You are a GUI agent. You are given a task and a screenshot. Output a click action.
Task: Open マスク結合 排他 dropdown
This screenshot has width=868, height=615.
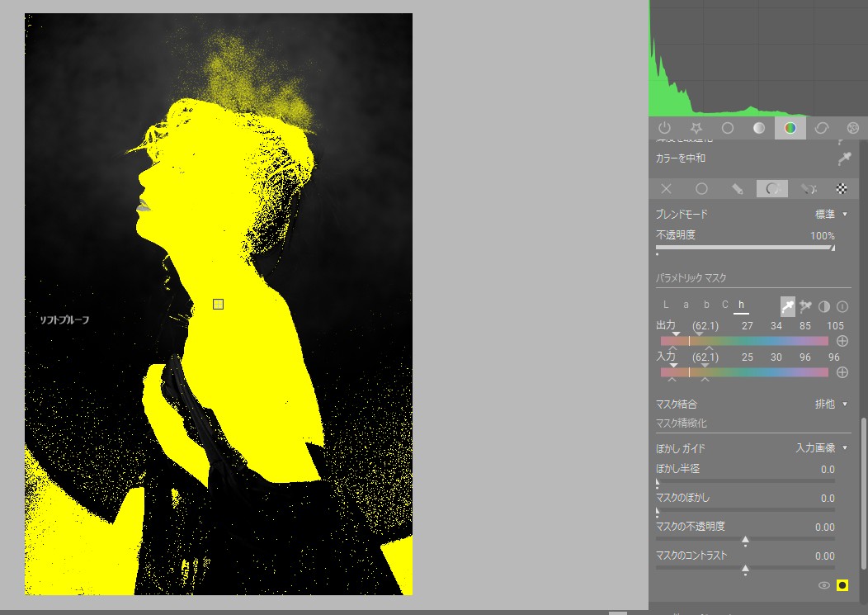click(x=831, y=404)
